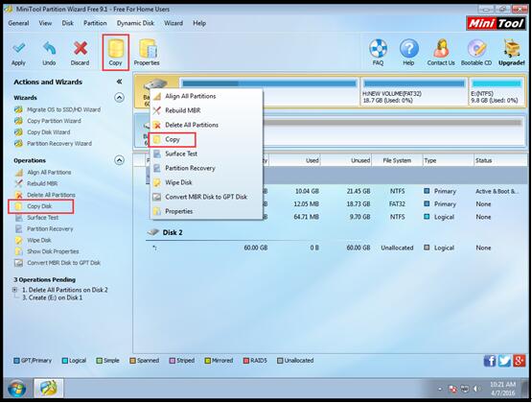This screenshot has height=403, width=532.
Task: Choose Partition Recovery in context menu
Action: 206,168
